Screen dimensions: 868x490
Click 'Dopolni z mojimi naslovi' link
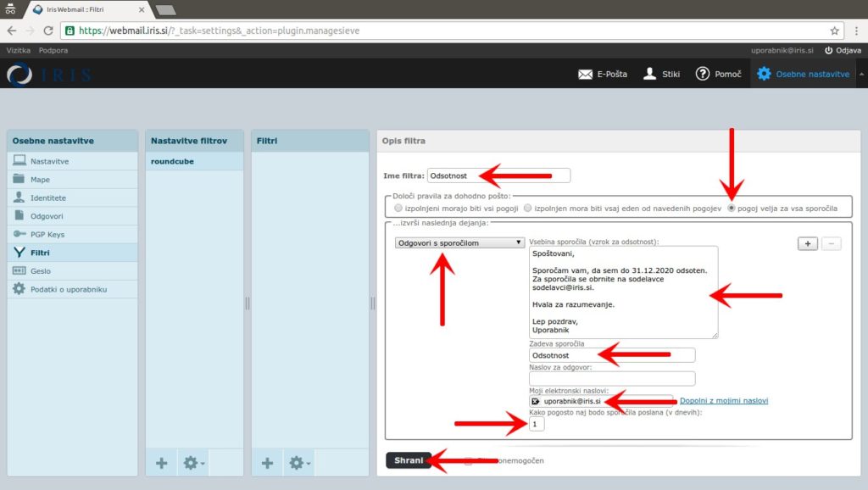tap(723, 400)
